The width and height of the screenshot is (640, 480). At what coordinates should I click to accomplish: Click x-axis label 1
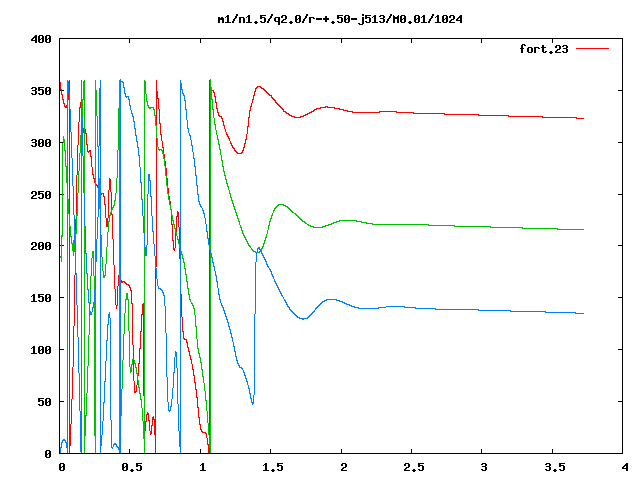coord(202,467)
